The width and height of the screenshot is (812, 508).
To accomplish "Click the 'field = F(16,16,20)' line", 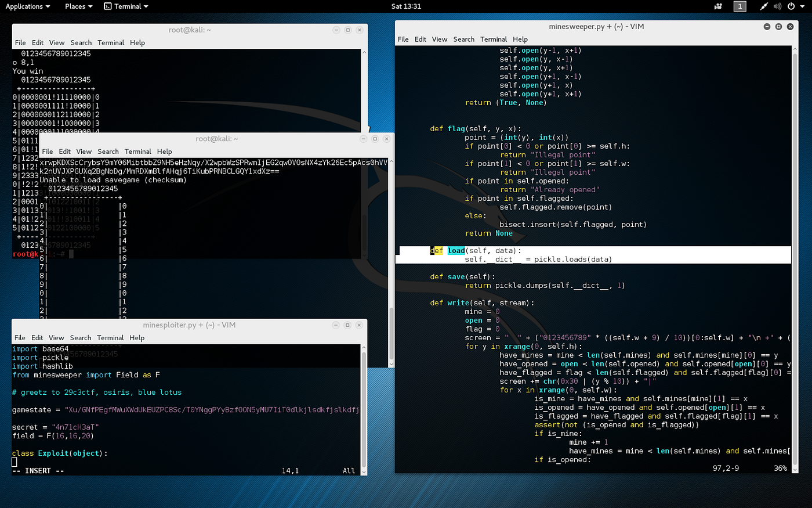I will 53,436.
